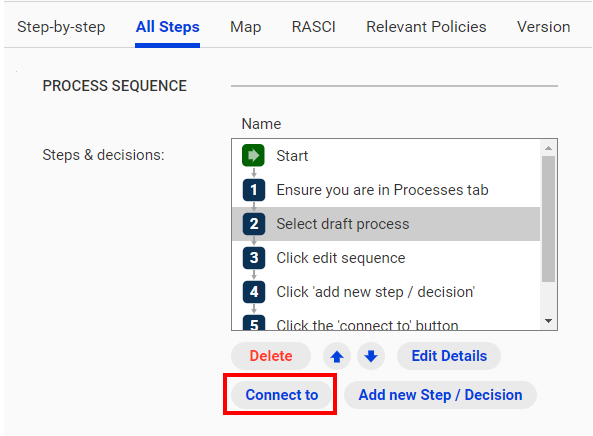The width and height of the screenshot is (593, 436).
Task: Click the green Start arrow icon
Action: (253, 155)
